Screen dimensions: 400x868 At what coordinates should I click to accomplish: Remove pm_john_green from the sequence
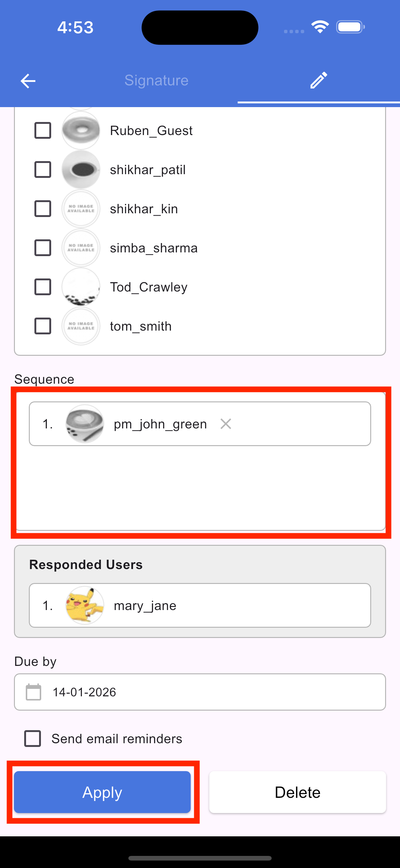(226, 424)
